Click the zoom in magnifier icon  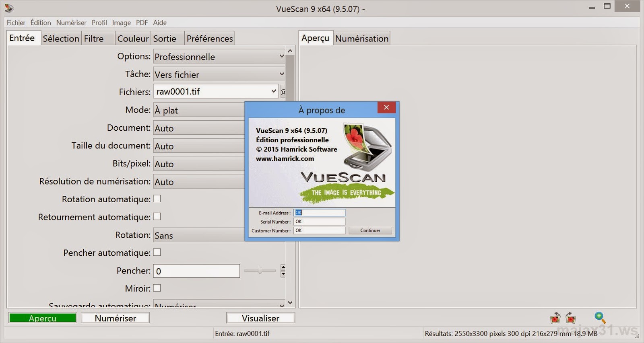600,318
